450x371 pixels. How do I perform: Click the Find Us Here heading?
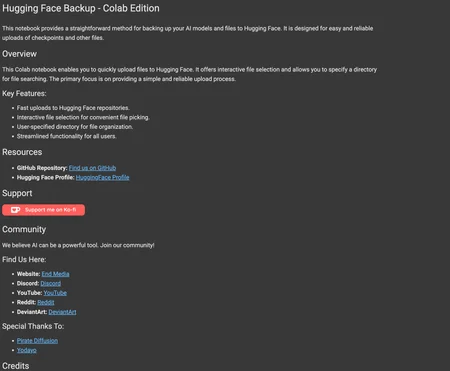tap(24, 260)
